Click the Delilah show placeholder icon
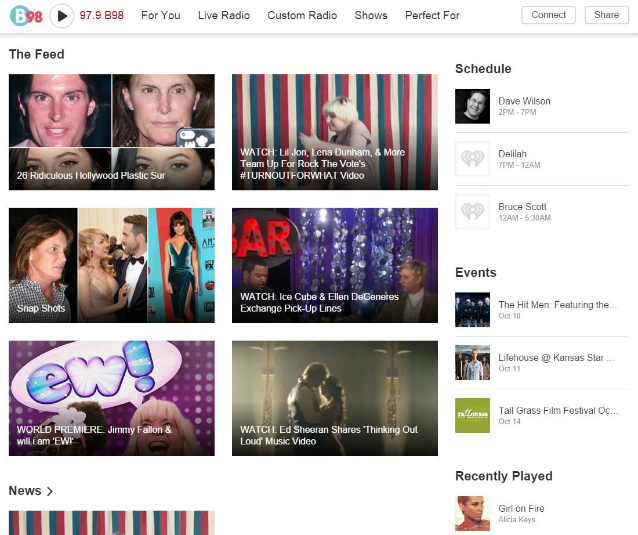 [472, 159]
